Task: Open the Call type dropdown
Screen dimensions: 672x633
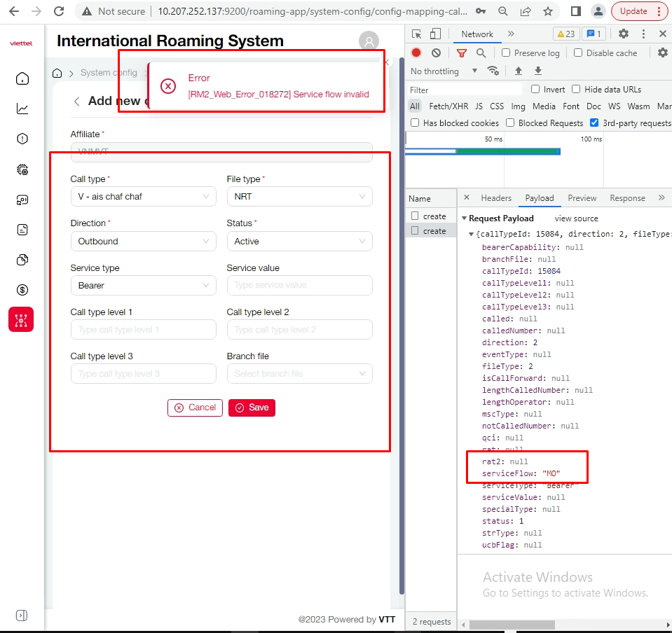Action: (143, 197)
